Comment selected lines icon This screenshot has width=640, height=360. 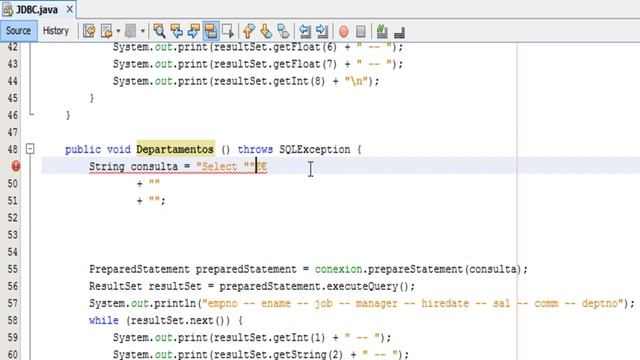point(382,31)
